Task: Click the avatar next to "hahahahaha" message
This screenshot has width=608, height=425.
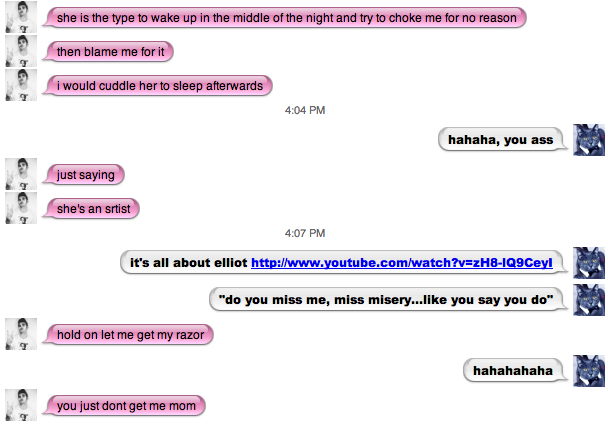Action: pos(588,371)
